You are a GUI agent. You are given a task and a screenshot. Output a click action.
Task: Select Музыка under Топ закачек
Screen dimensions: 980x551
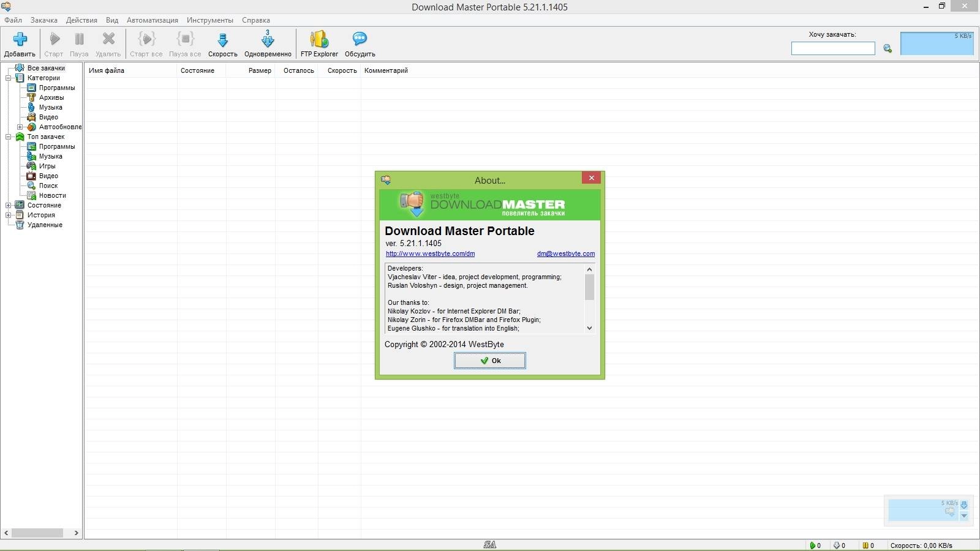[51, 156]
